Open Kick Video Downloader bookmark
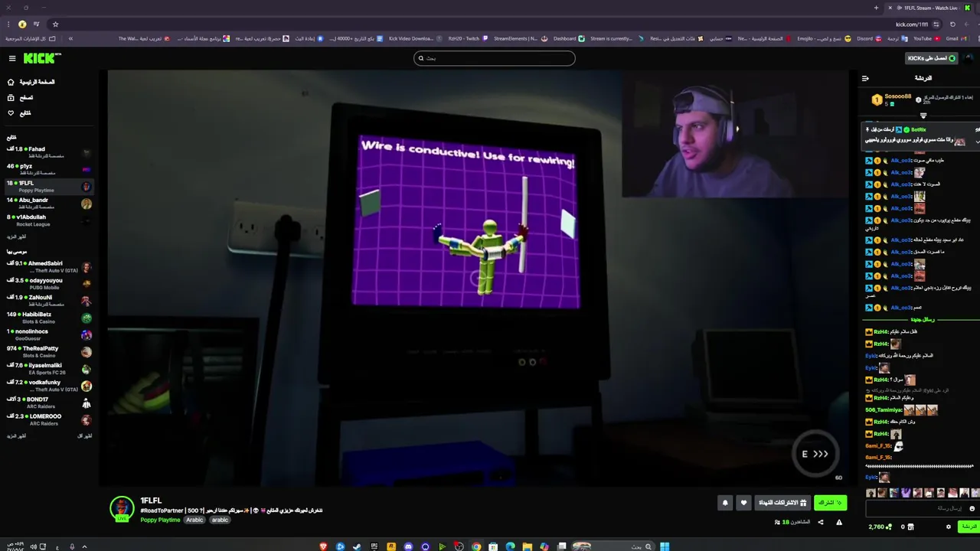Image resolution: width=980 pixels, height=551 pixels. (416, 38)
